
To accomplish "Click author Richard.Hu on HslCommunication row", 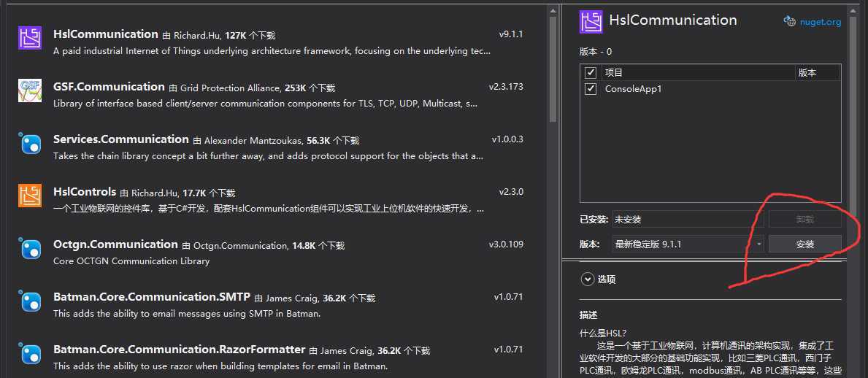I will point(198,36).
